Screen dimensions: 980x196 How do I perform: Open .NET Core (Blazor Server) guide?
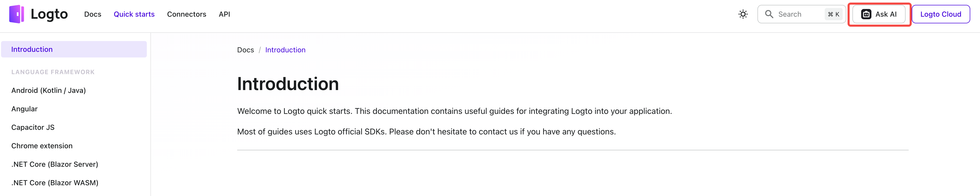click(55, 164)
